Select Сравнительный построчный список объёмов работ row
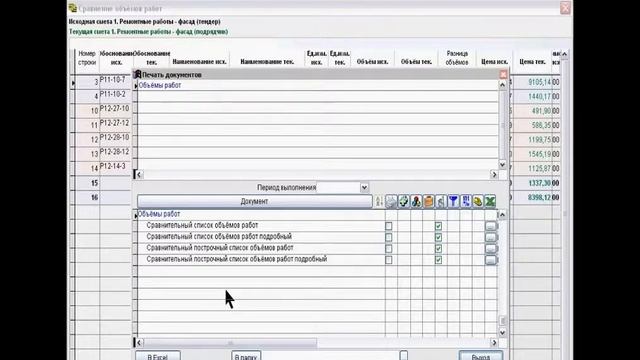The width and height of the screenshot is (640, 360). coord(220,248)
